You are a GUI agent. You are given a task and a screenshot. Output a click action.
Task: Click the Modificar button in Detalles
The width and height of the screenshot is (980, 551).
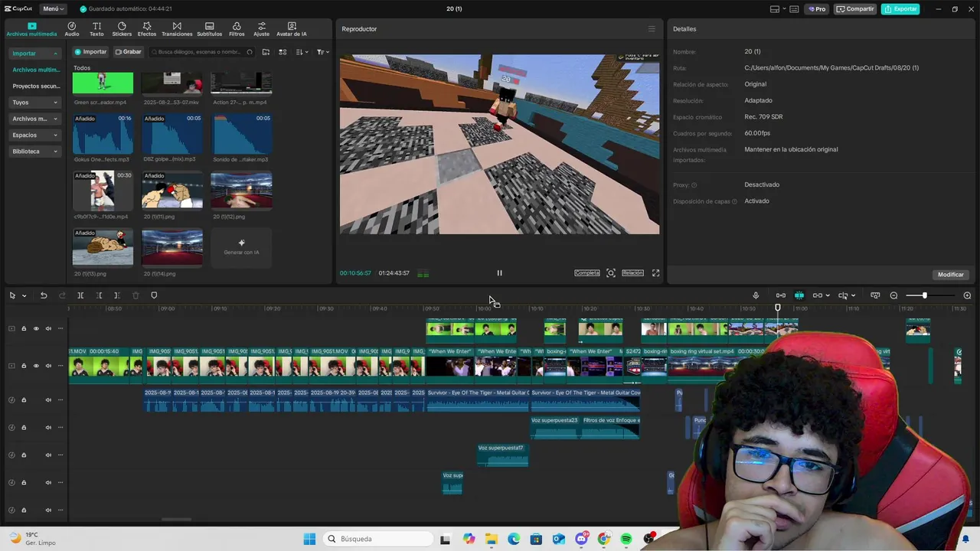951,275
